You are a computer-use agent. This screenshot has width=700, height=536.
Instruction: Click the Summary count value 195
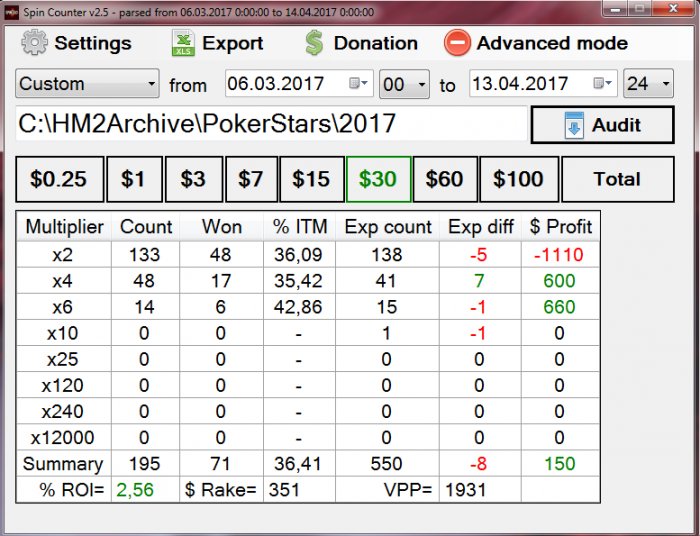point(145,464)
